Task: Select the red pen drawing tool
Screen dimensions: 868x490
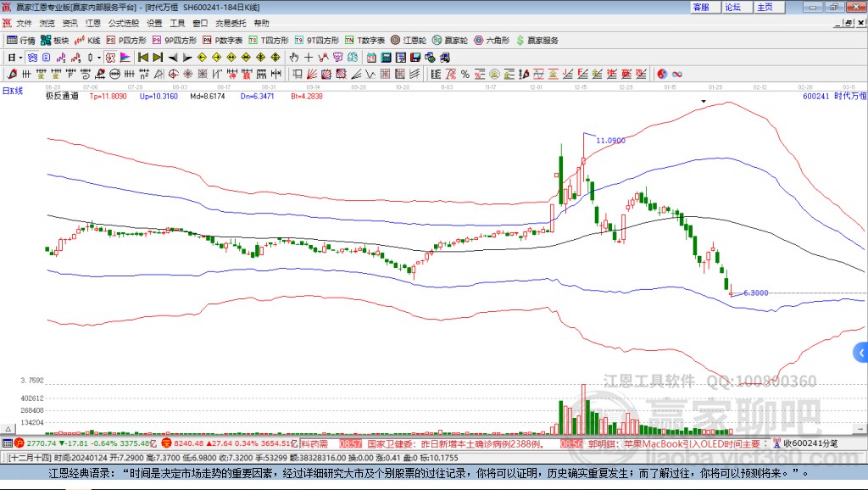Action: point(12,75)
